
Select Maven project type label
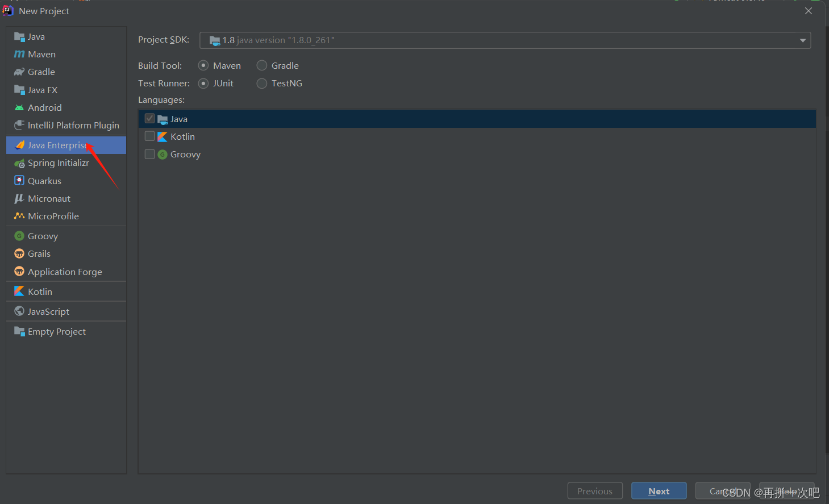click(x=42, y=55)
